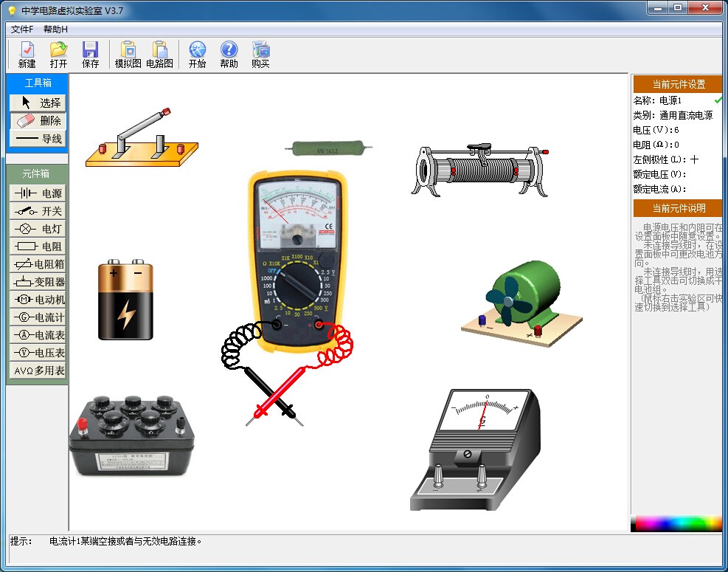Open 帮助 help toolbar icon
728x572 pixels.
(229, 55)
